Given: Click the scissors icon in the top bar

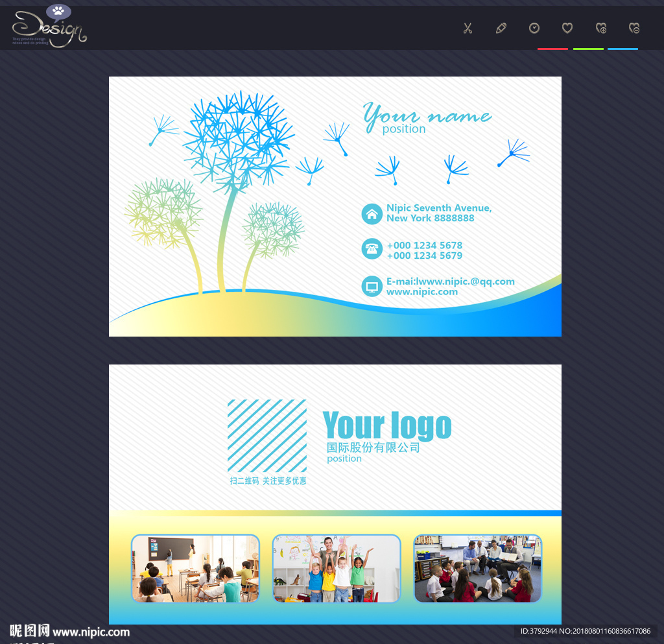Looking at the screenshot, I should pyautogui.click(x=468, y=29).
